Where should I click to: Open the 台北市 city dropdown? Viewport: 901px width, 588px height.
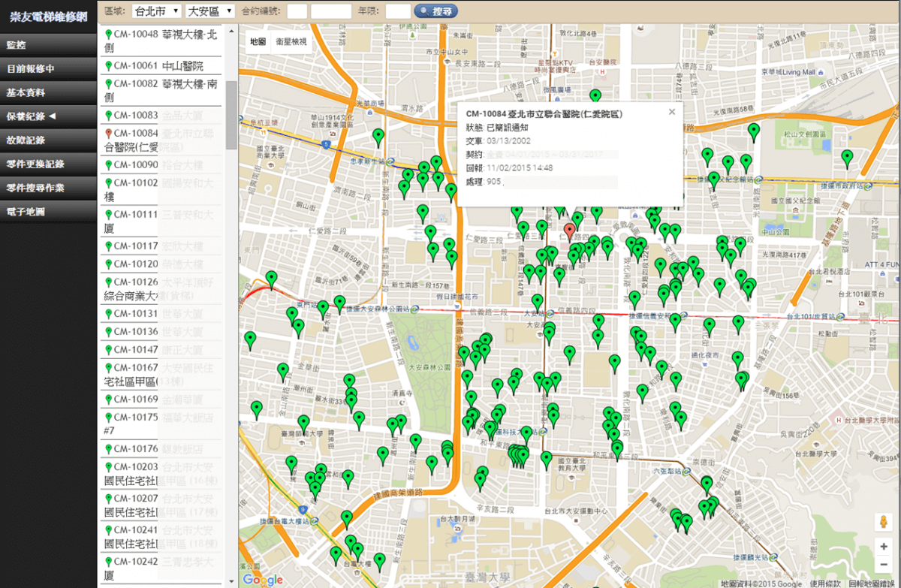tap(156, 11)
